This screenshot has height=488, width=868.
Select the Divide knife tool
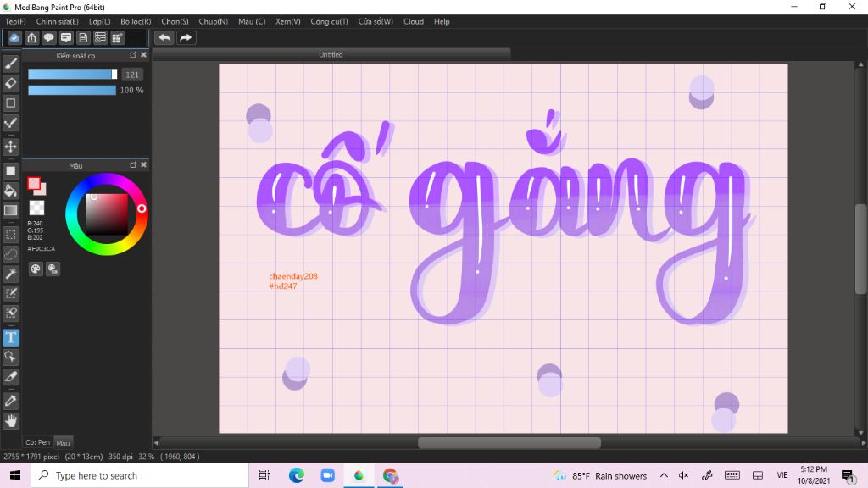pos(10,377)
